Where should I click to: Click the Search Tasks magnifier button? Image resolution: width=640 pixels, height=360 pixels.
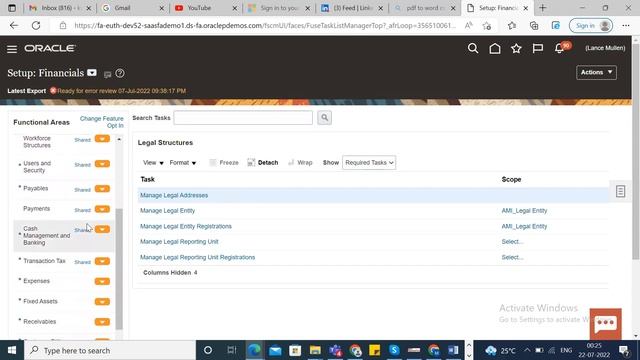point(324,118)
